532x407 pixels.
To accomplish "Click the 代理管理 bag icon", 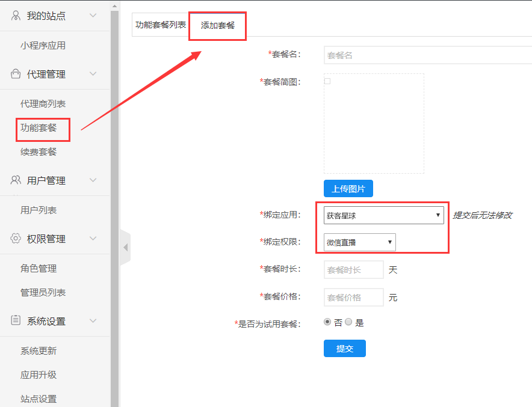I will 16,74.
